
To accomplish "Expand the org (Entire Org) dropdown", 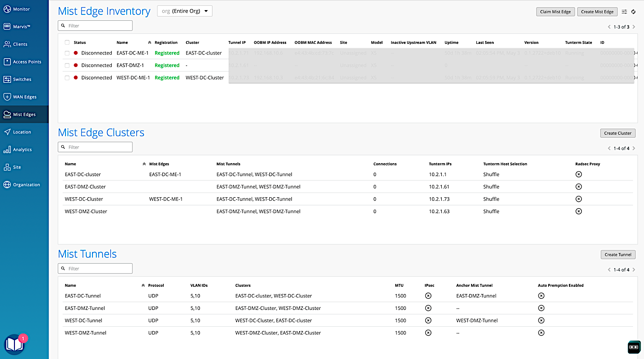I will [184, 11].
